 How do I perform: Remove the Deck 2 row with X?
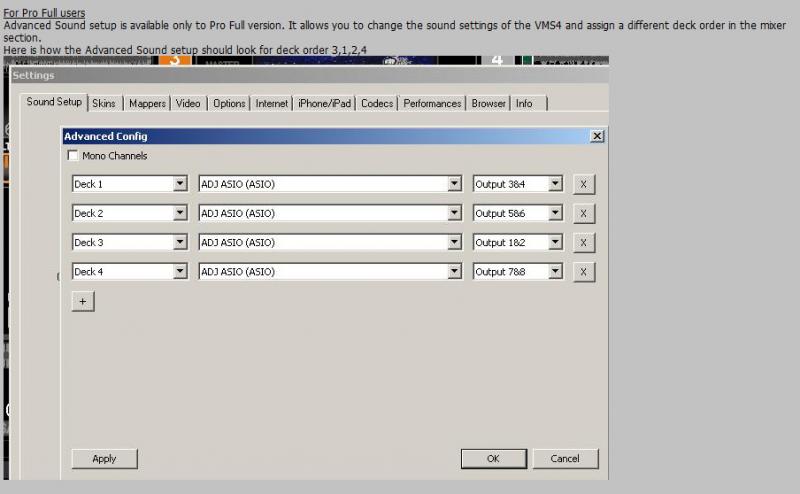[585, 213]
